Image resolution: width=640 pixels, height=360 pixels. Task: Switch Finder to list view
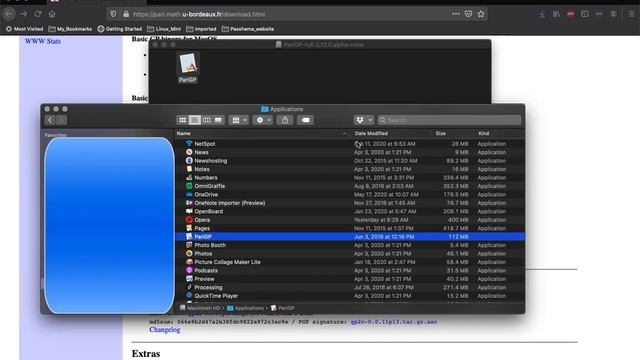(195, 120)
